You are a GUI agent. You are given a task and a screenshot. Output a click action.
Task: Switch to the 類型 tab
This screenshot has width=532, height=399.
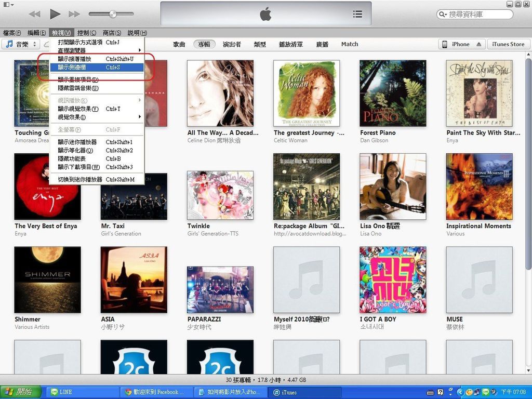[x=260, y=44]
